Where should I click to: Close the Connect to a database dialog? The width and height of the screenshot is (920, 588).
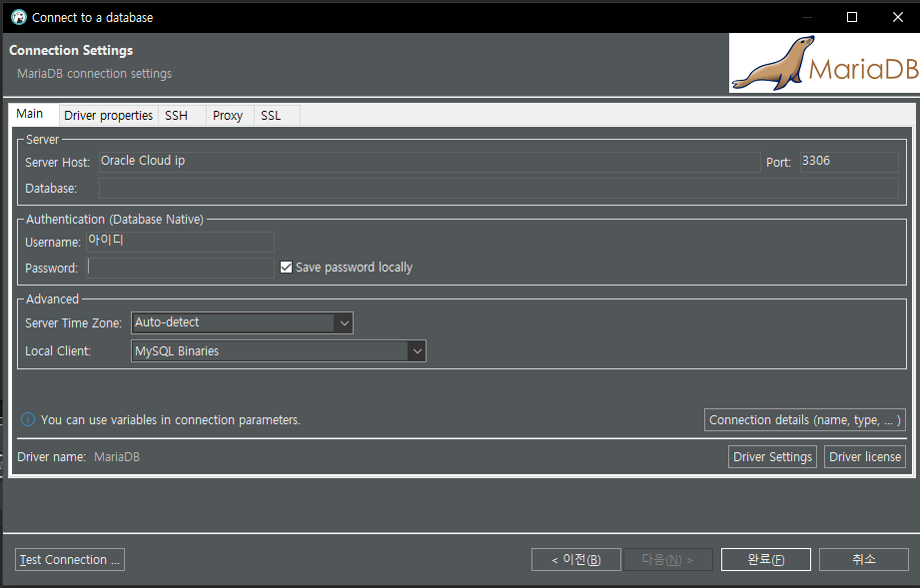point(898,17)
